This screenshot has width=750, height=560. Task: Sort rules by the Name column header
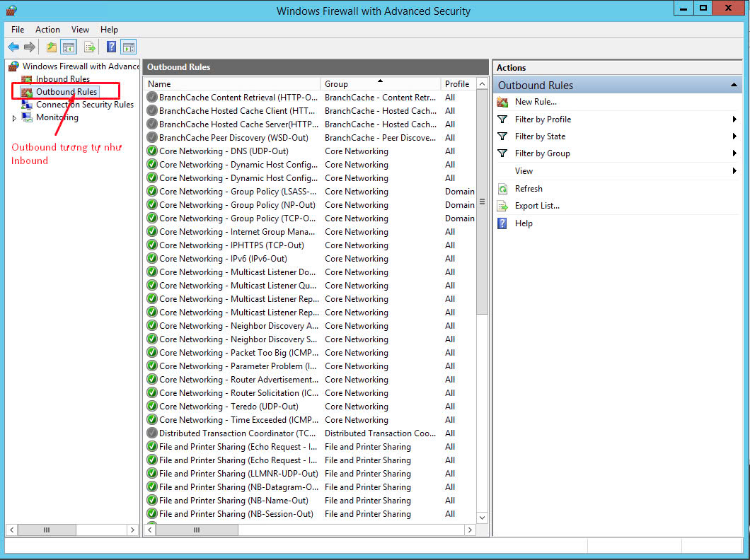click(x=232, y=83)
